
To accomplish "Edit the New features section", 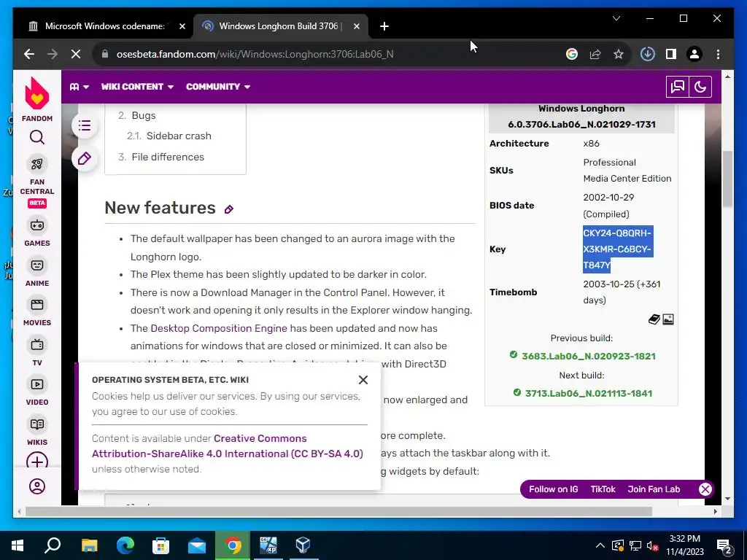I will [229, 209].
